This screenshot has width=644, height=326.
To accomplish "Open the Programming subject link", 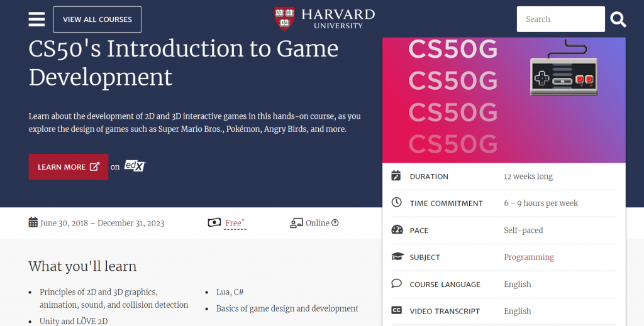I will 528,257.
